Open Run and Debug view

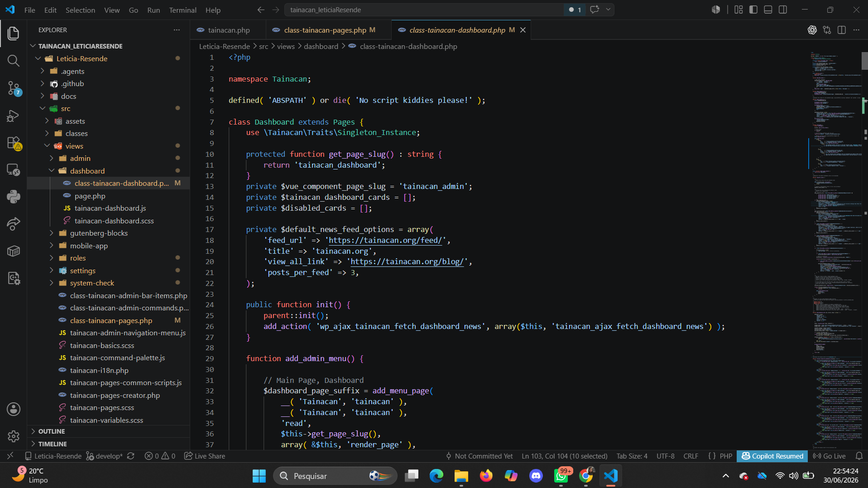click(14, 116)
